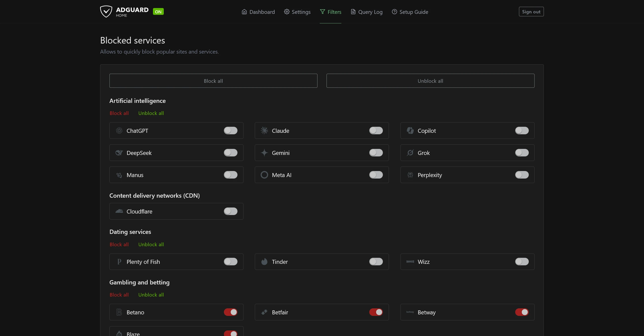Enable blocking for ChatGPT
The image size is (644, 336).
click(x=230, y=131)
